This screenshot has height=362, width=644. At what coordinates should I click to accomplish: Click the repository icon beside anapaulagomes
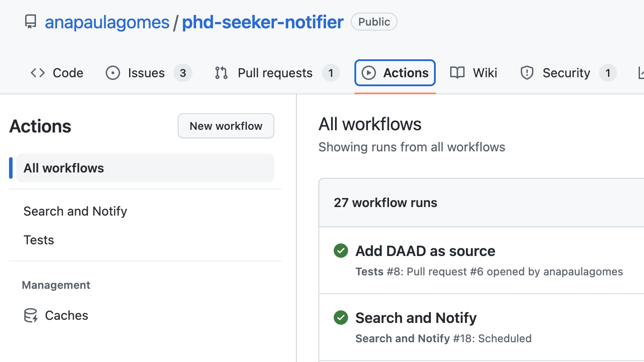(x=31, y=22)
